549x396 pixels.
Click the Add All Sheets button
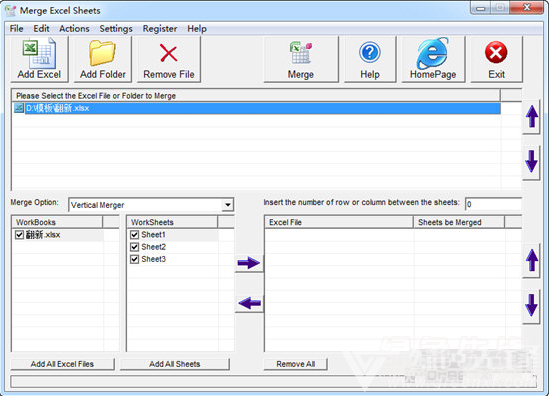point(175,364)
